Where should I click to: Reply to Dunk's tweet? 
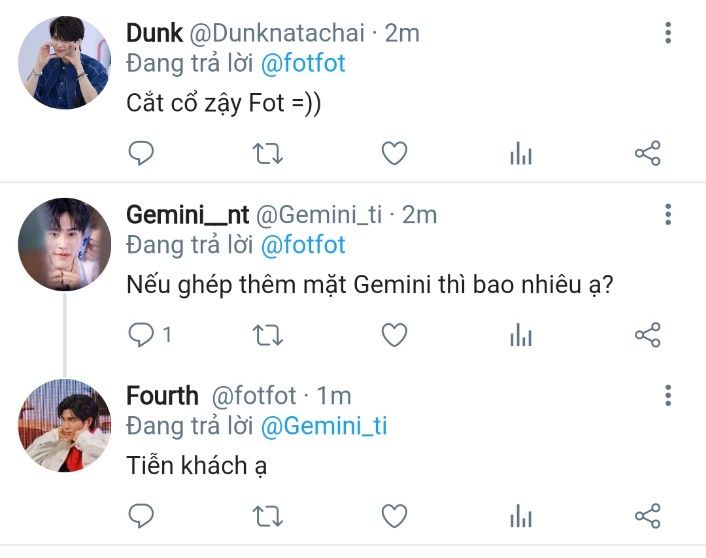[141, 153]
